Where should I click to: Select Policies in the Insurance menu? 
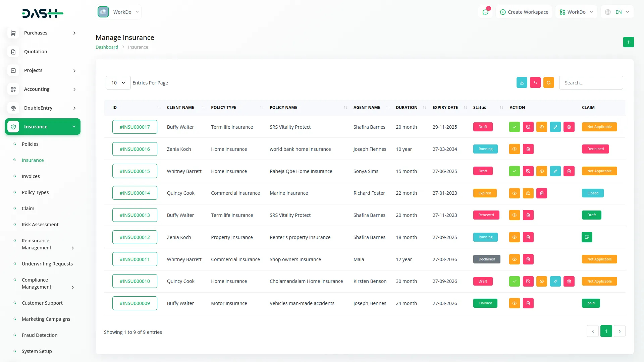(30, 144)
